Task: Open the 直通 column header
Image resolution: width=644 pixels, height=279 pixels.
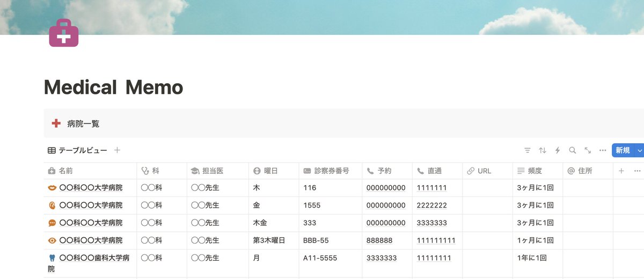Action: point(437,171)
